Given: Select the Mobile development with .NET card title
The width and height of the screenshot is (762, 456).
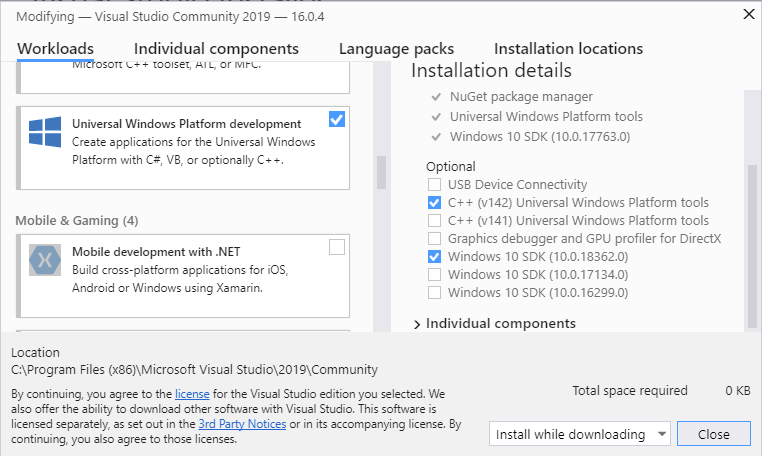Looking at the screenshot, I should [x=156, y=252].
